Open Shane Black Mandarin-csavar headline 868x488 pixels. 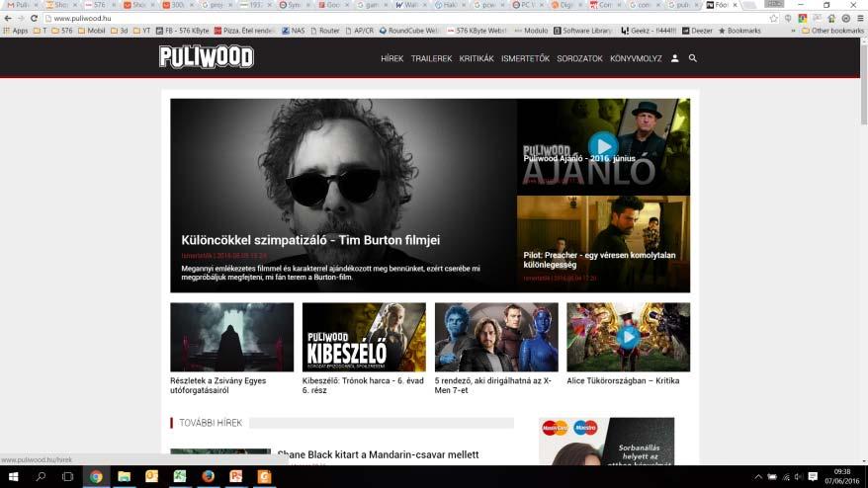click(378, 454)
